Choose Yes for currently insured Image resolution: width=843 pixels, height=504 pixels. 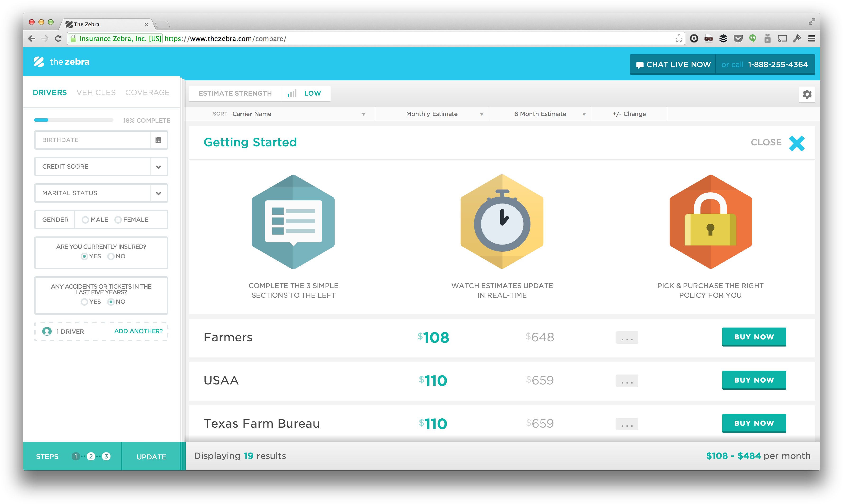click(85, 256)
